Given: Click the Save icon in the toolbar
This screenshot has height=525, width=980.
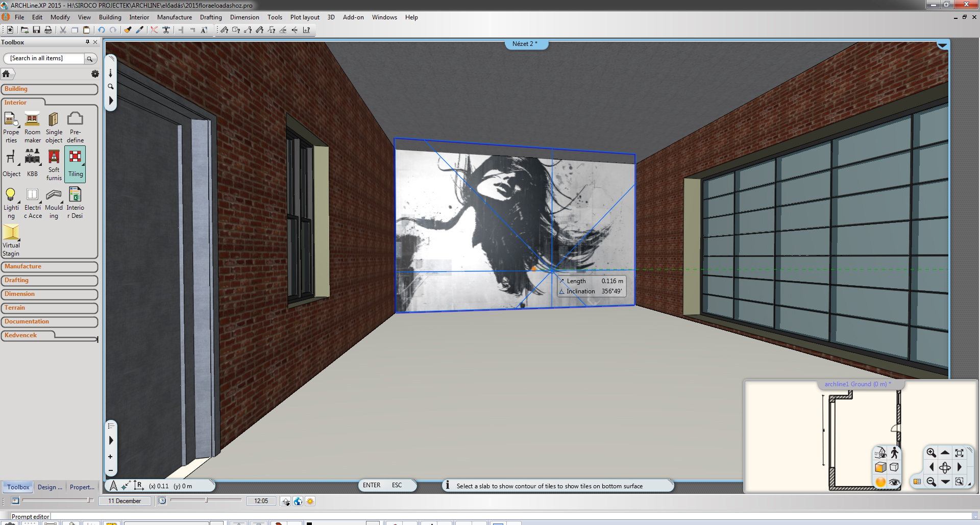Looking at the screenshot, I should (x=36, y=30).
